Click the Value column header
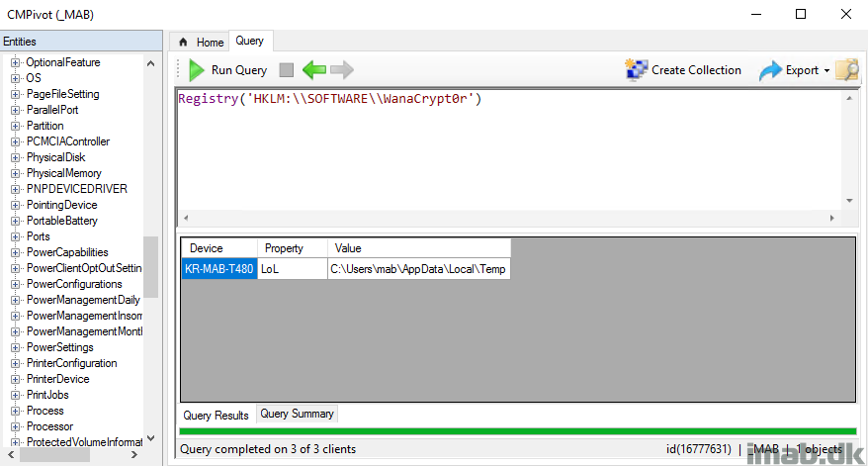The image size is (868, 466). click(419, 248)
